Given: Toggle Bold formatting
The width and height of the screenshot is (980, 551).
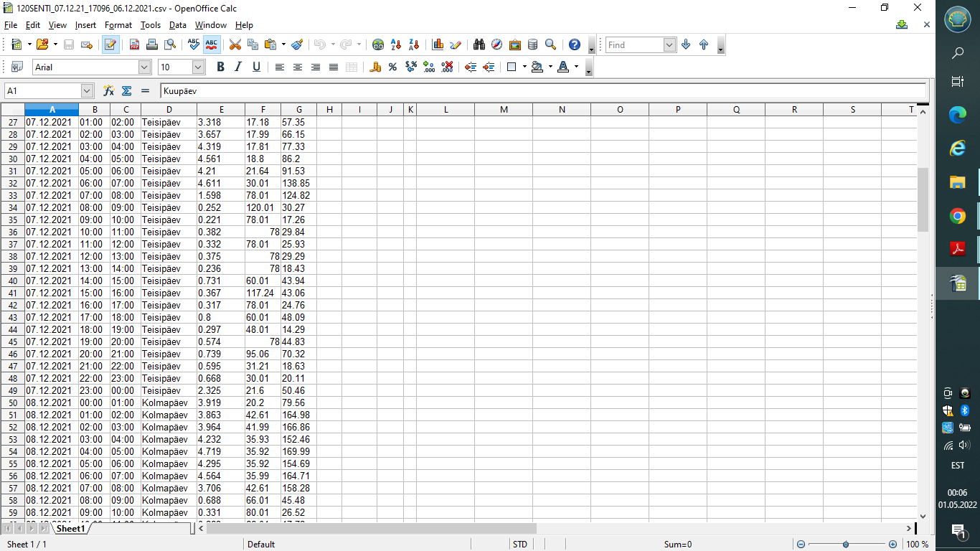Looking at the screenshot, I should click(x=220, y=67).
